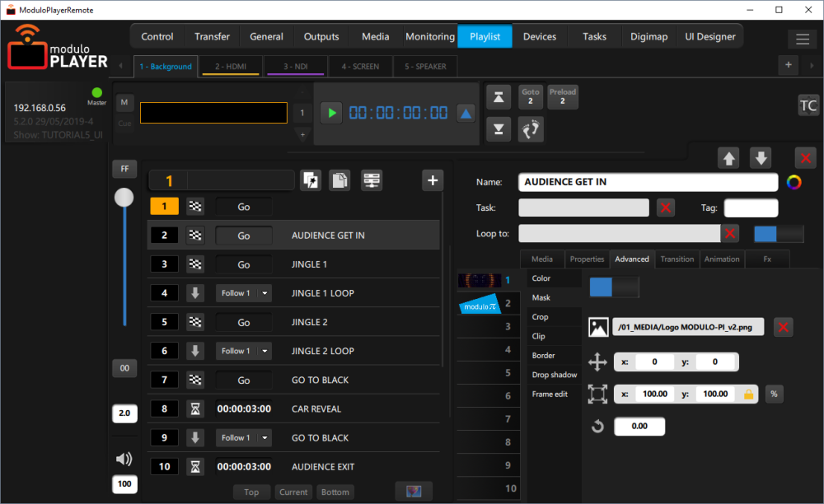Click the color wheel next to Name

pyautogui.click(x=794, y=182)
